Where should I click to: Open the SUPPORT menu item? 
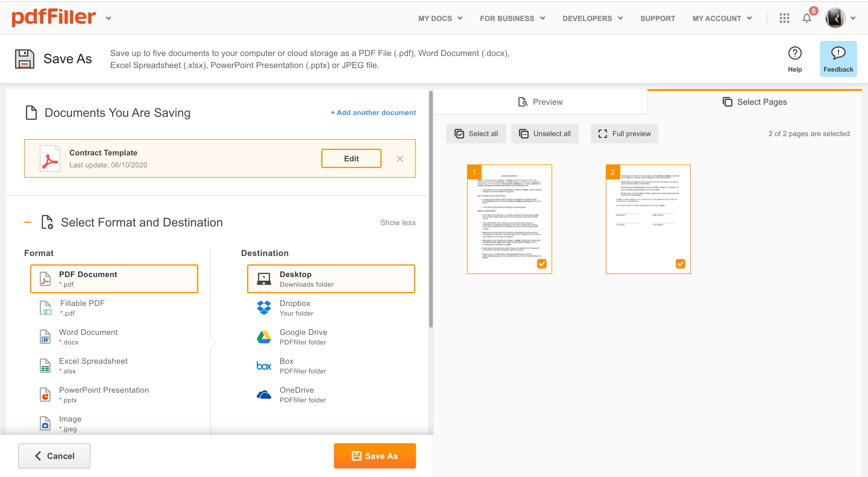click(x=657, y=18)
